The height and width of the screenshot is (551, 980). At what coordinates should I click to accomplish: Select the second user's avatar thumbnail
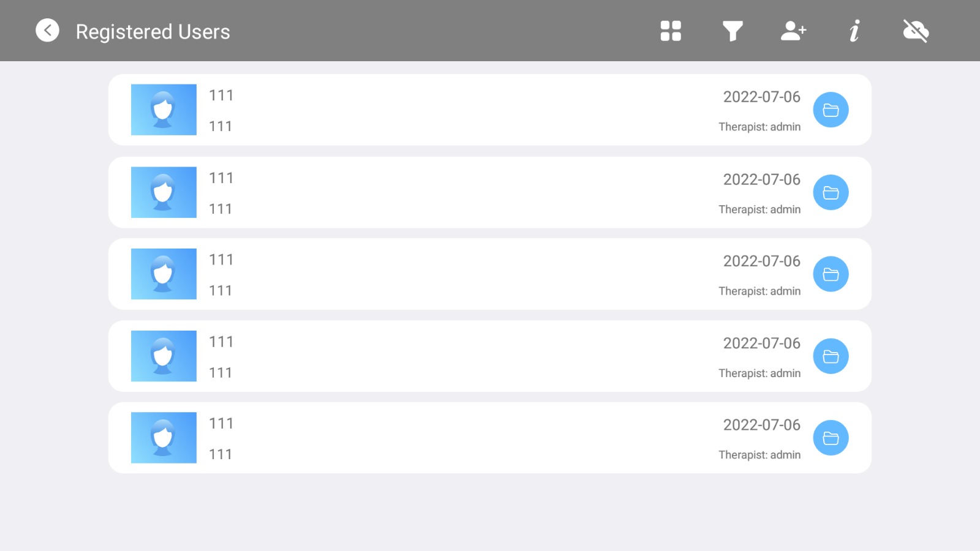tap(164, 192)
